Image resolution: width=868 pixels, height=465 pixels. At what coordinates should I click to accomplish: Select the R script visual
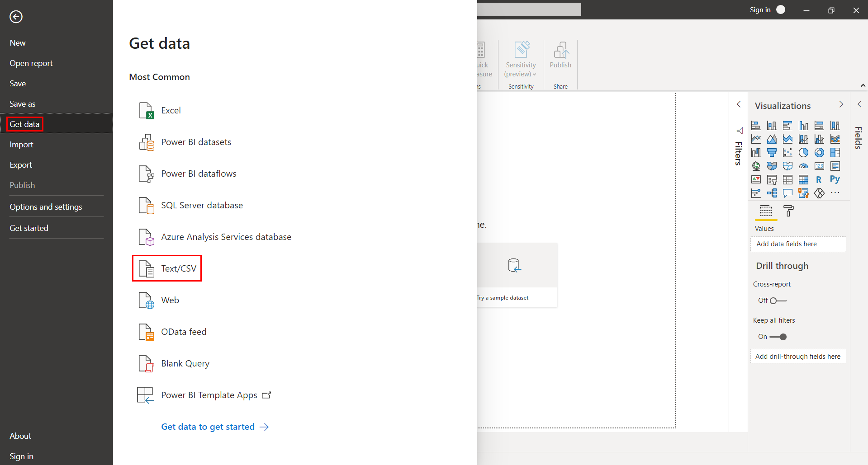click(x=819, y=180)
